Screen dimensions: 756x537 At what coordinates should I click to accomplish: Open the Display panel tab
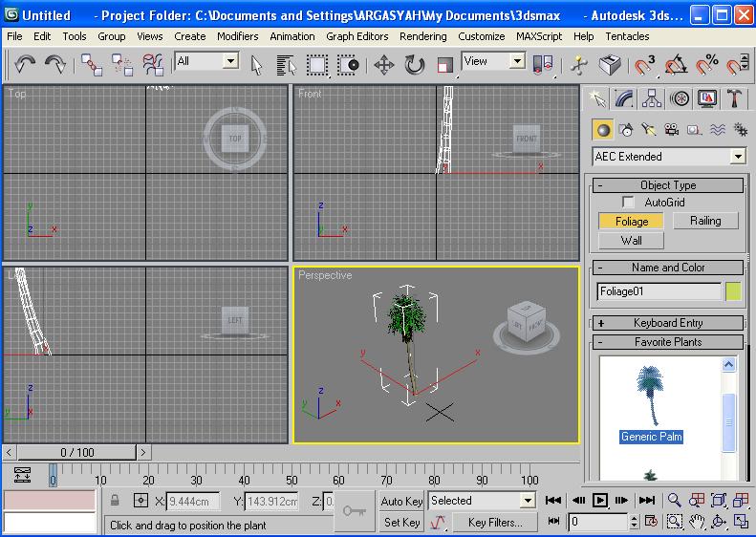click(707, 98)
